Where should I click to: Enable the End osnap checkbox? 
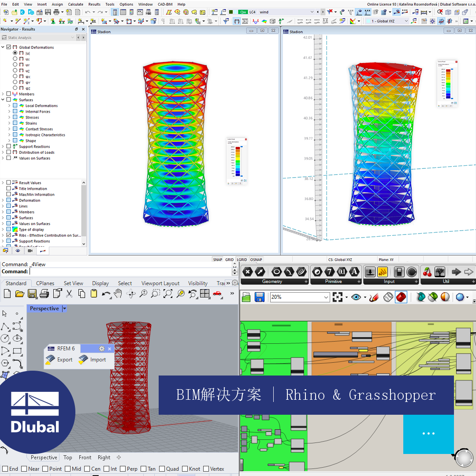coord(5,469)
